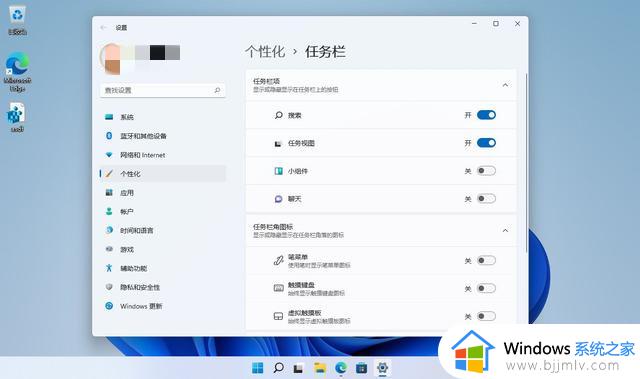Image resolution: width=640 pixels, height=379 pixels.
Task: Toggle the 搜索 (Search) taskbar switch
Action: [x=486, y=115]
